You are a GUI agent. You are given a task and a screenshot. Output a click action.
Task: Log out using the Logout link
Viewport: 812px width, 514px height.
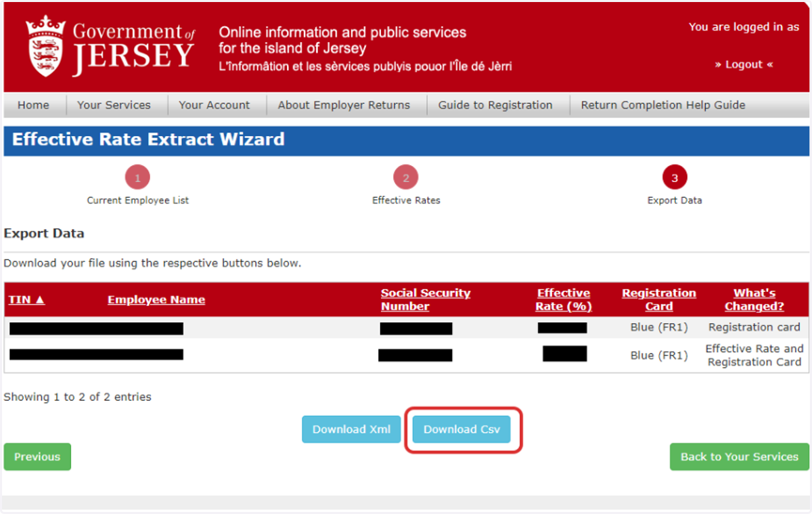(744, 64)
